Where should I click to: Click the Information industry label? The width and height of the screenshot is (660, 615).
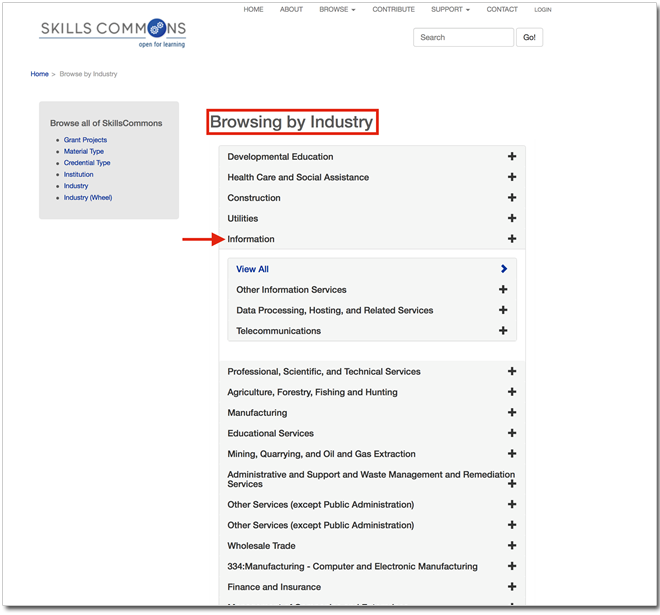[251, 240]
